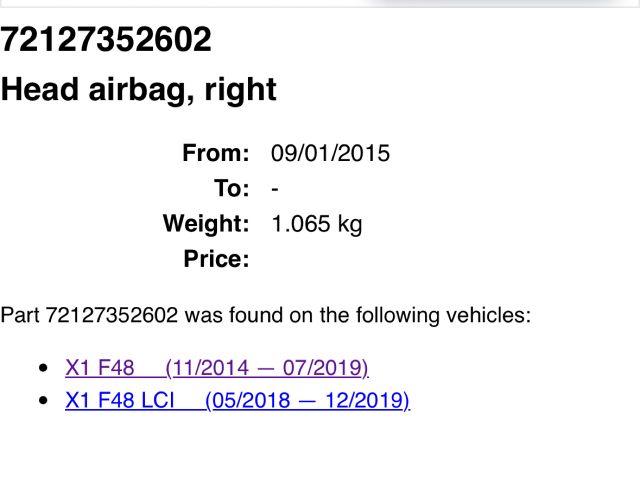Select the 'Weight:' field label
Screen dimensions: 640x480
coord(205,224)
